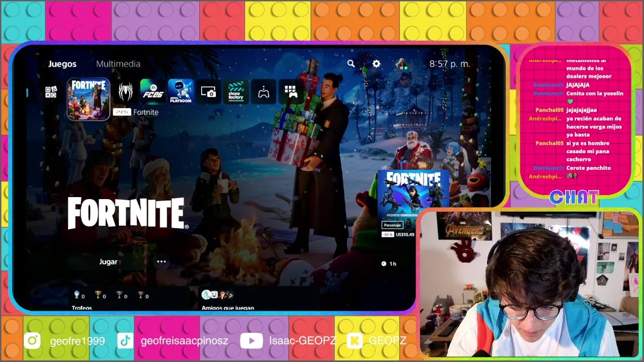Screen dimensions: 644x362
Task: Open the profile avatar icon
Action: point(401,64)
